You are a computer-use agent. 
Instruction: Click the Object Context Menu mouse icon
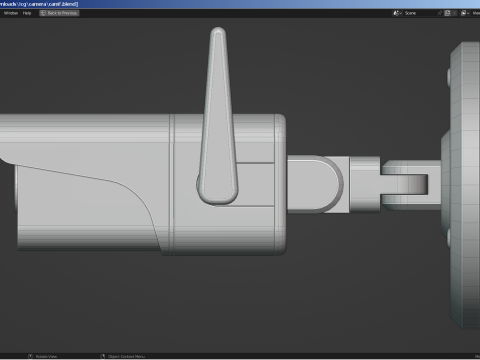click(103, 356)
